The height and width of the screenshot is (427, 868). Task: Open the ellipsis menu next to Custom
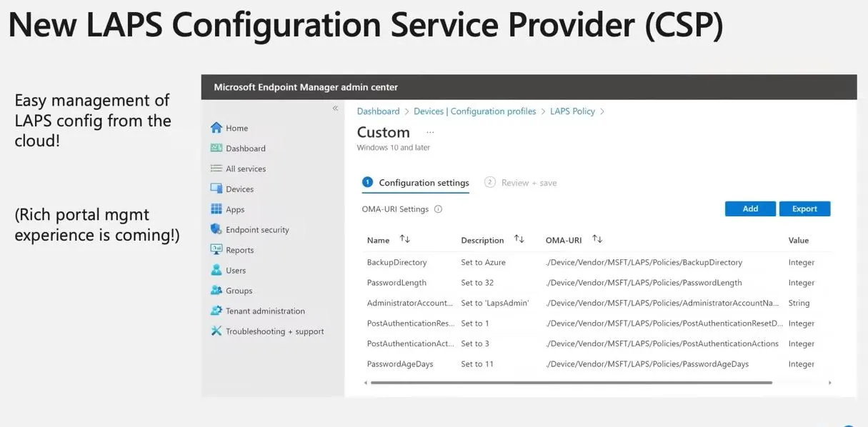point(430,132)
